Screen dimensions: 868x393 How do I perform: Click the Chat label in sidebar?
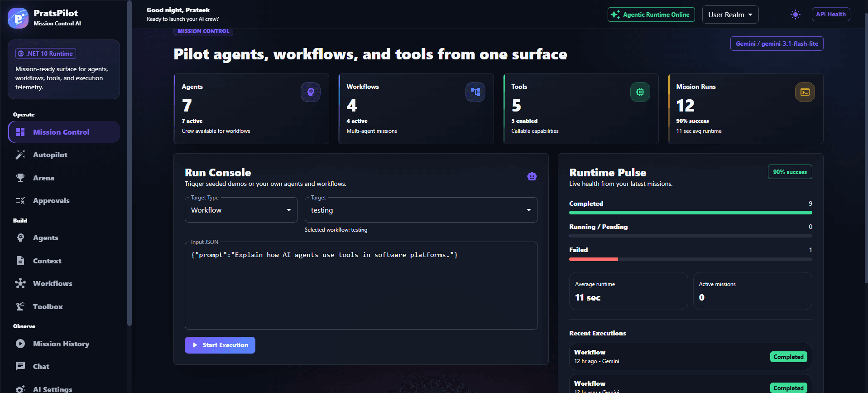click(41, 366)
